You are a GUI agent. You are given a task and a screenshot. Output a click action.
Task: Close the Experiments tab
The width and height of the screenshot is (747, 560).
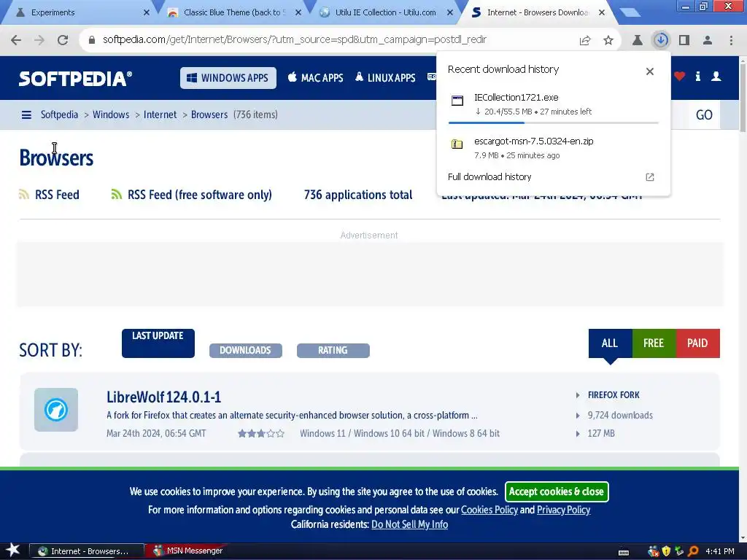pos(147,13)
